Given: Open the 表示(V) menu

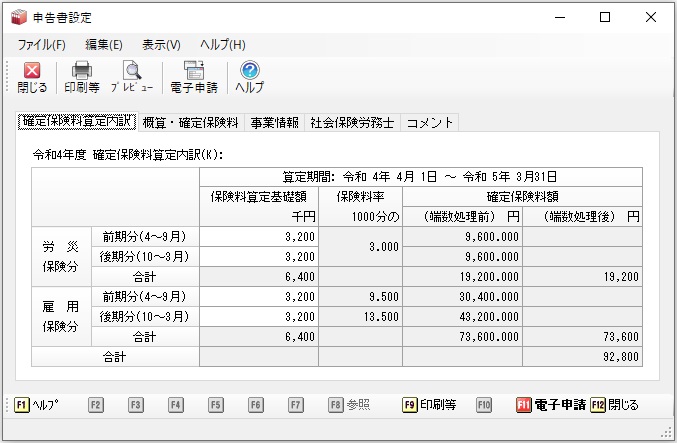Looking at the screenshot, I should point(161,44).
